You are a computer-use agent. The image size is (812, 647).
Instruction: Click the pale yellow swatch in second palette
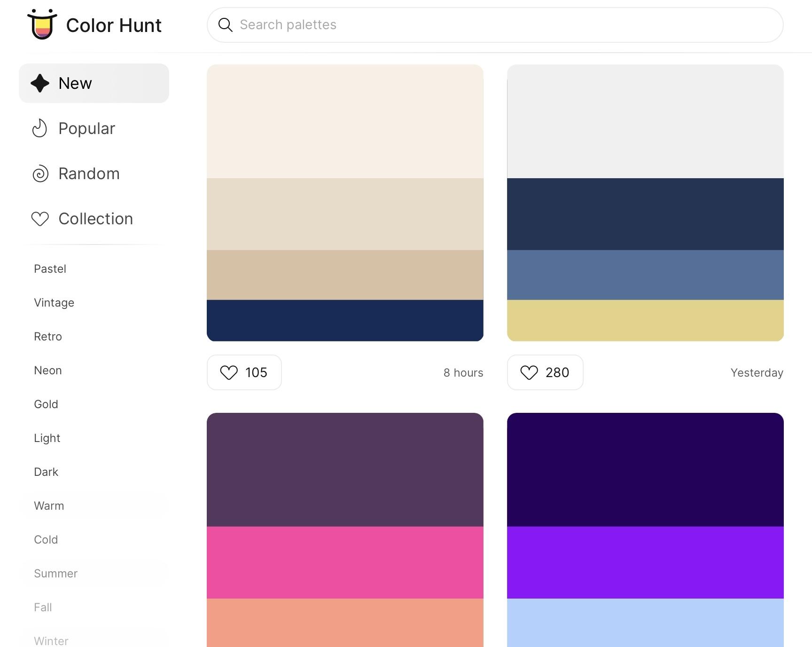tap(645, 320)
